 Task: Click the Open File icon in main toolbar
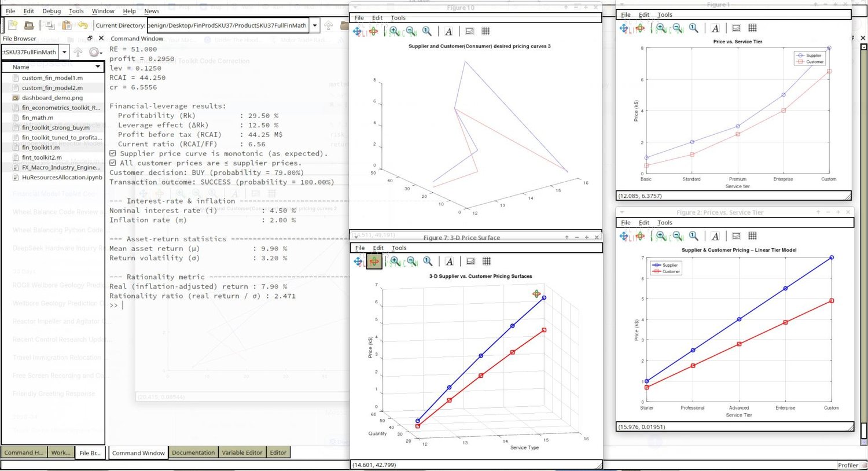pyautogui.click(x=28, y=25)
